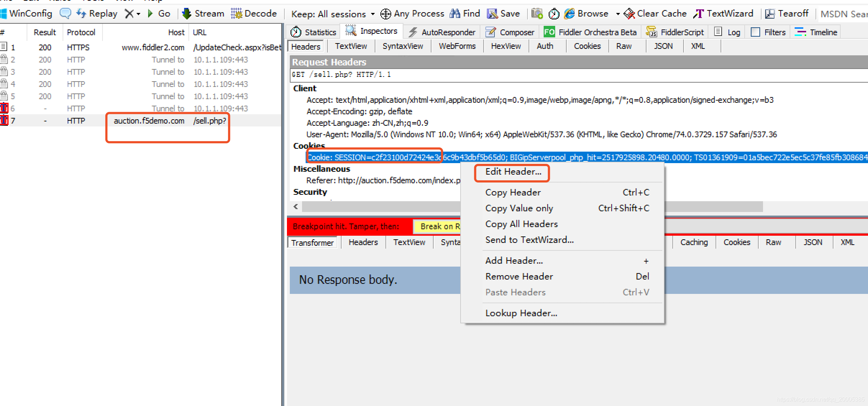Click the headers scrollbar left arrow
The width and height of the screenshot is (868, 406).
[296, 207]
